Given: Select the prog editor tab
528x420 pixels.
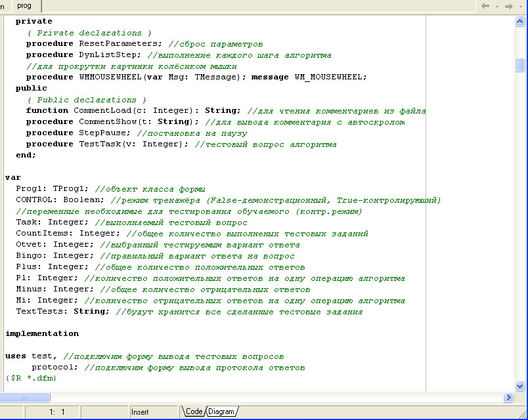Looking at the screenshot, I should point(24,6).
